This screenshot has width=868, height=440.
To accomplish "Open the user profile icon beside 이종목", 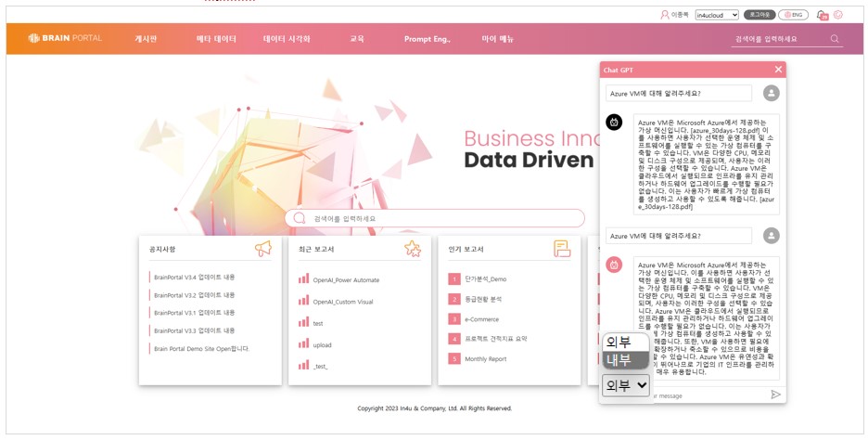I will pyautogui.click(x=664, y=15).
